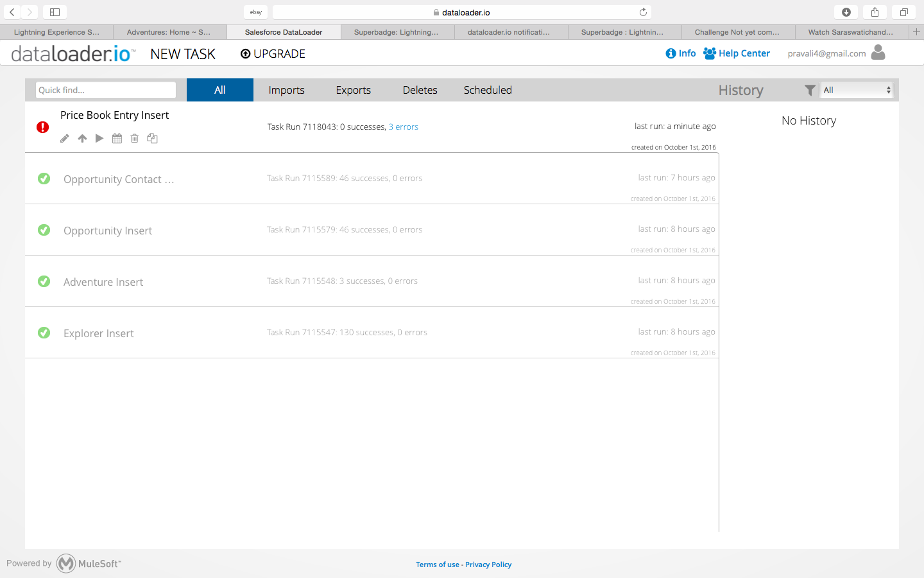Screen dimensions: 924x578
Task: Click the pravali4@gmail.com account email
Action: click(x=826, y=53)
